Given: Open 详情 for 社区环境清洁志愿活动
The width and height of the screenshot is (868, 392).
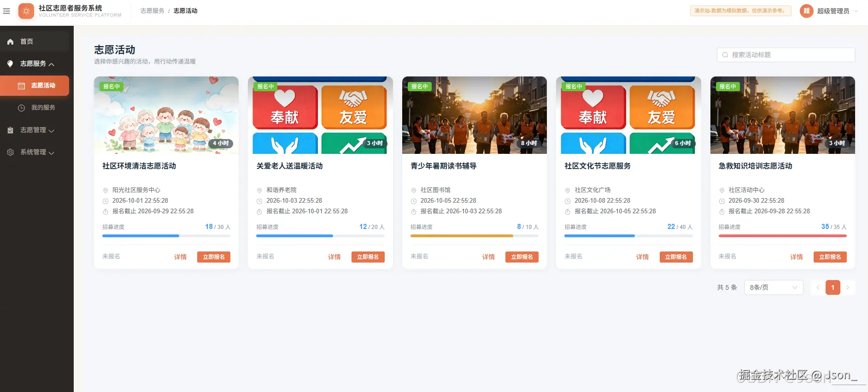Looking at the screenshot, I should click(x=180, y=257).
